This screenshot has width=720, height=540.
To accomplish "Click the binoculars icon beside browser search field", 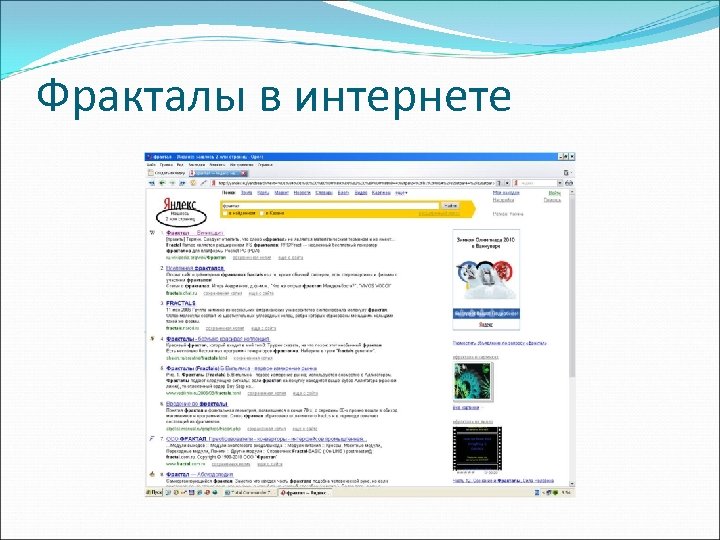I will [x=569, y=183].
